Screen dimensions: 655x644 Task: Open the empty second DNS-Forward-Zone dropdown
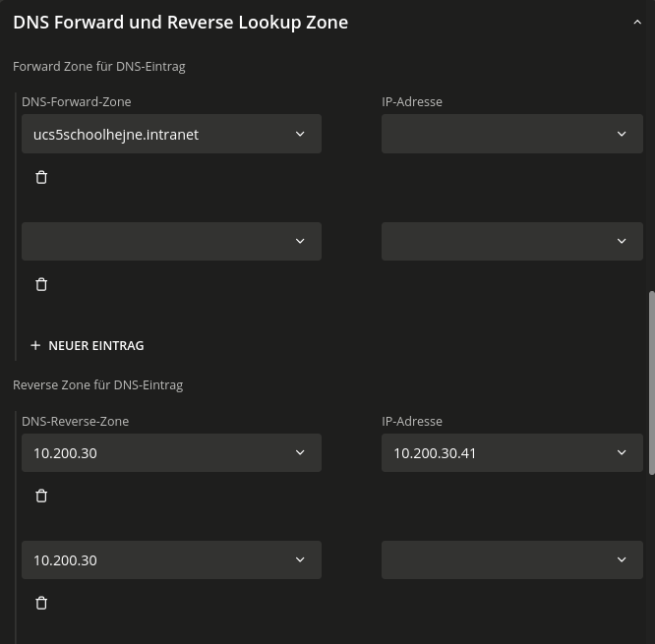click(171, 242)
